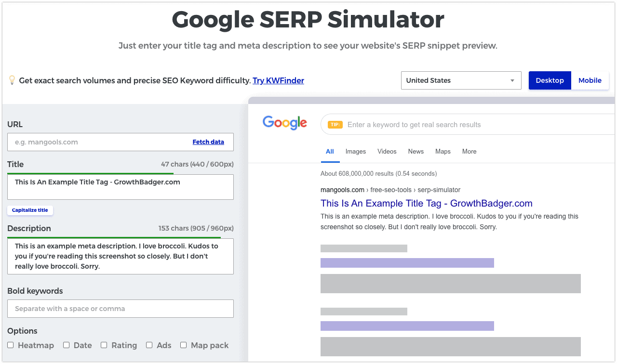The height and width of the screenshot is (364, 617).
Task: Enable the Ads checkbox
Action: point(149,345)
